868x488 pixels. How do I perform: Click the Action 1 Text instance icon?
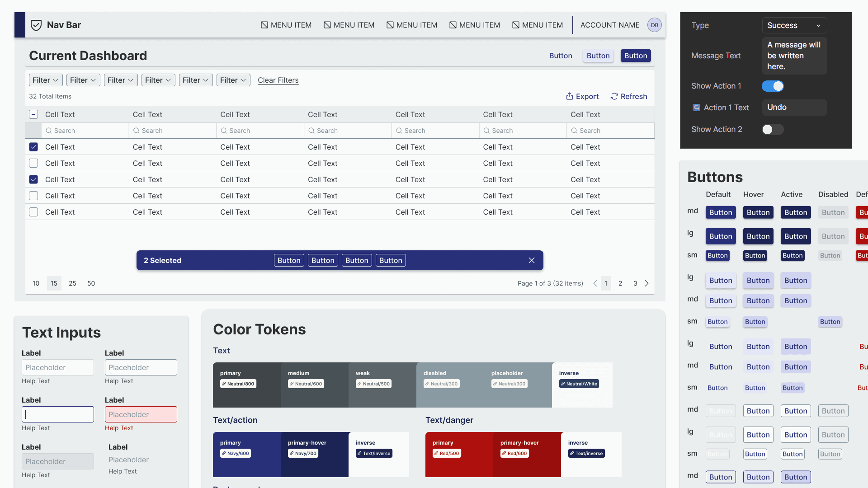[x=697, y=108]
